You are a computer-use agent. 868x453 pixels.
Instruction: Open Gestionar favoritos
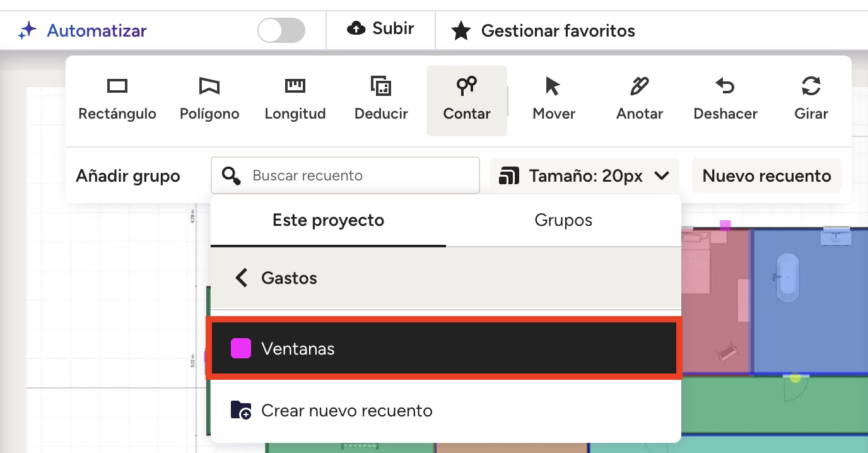(x=543, y=30)
